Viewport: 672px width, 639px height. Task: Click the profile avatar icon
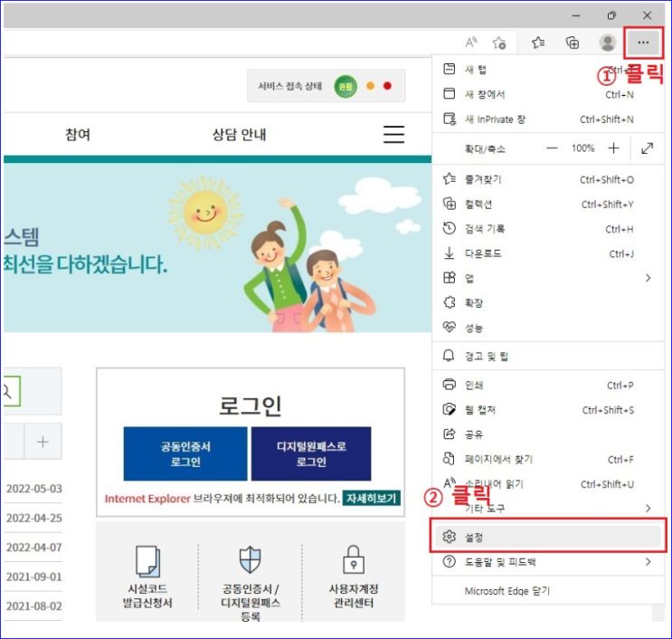point(607,43)
